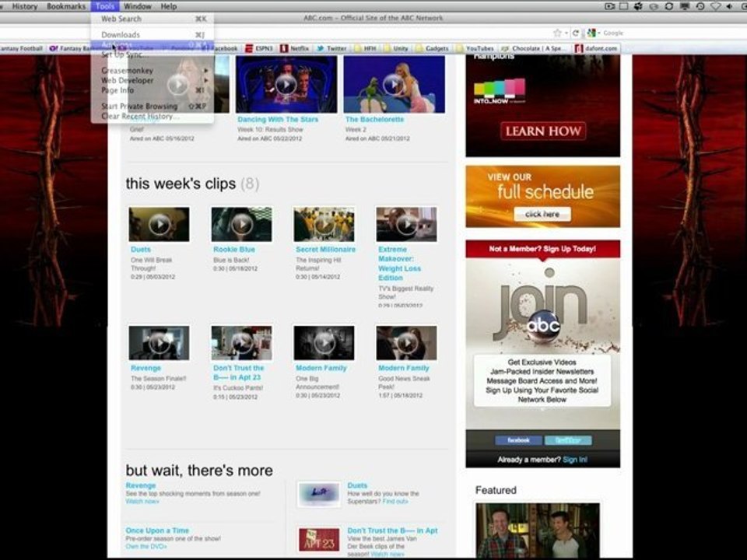Expand the Web Developer submenu
The width and height of the screenshot is (747, 560).
[153, 80]
